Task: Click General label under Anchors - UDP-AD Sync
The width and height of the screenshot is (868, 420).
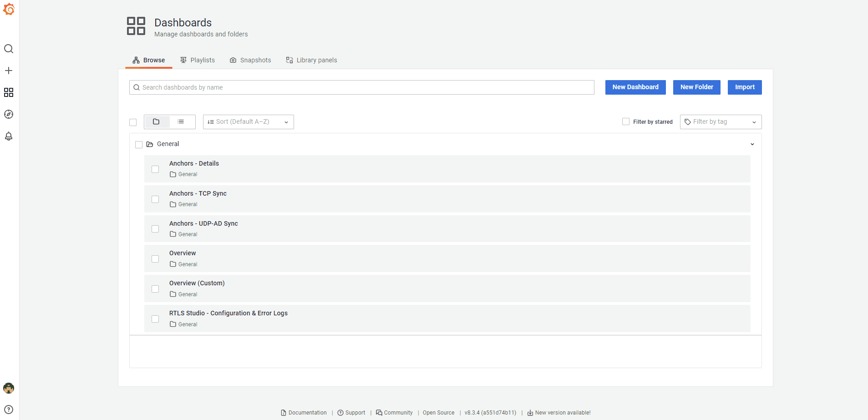Action: coord(188,234)
